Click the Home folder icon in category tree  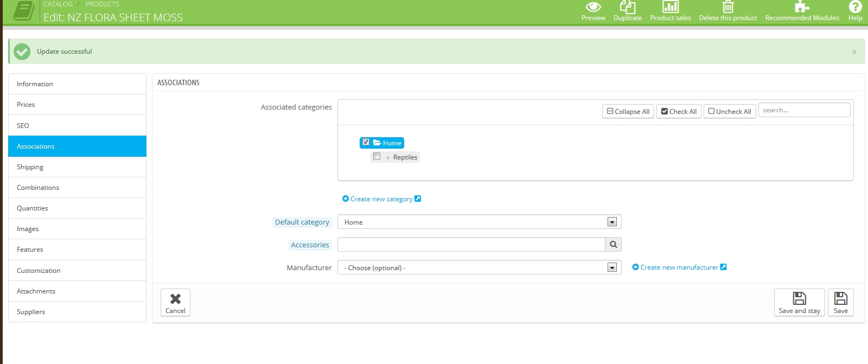pyautogui.click(x=377, y=143)
